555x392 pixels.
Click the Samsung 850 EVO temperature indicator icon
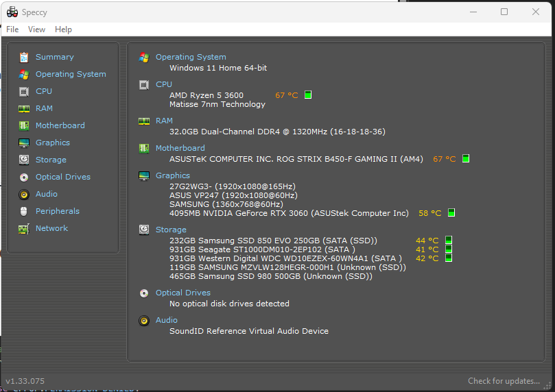[449, 240]
